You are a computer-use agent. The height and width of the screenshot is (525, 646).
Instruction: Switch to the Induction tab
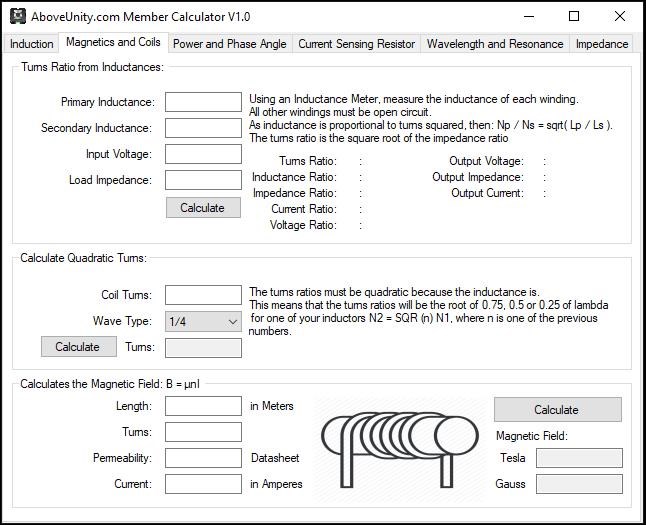click(x=31, y=44)
